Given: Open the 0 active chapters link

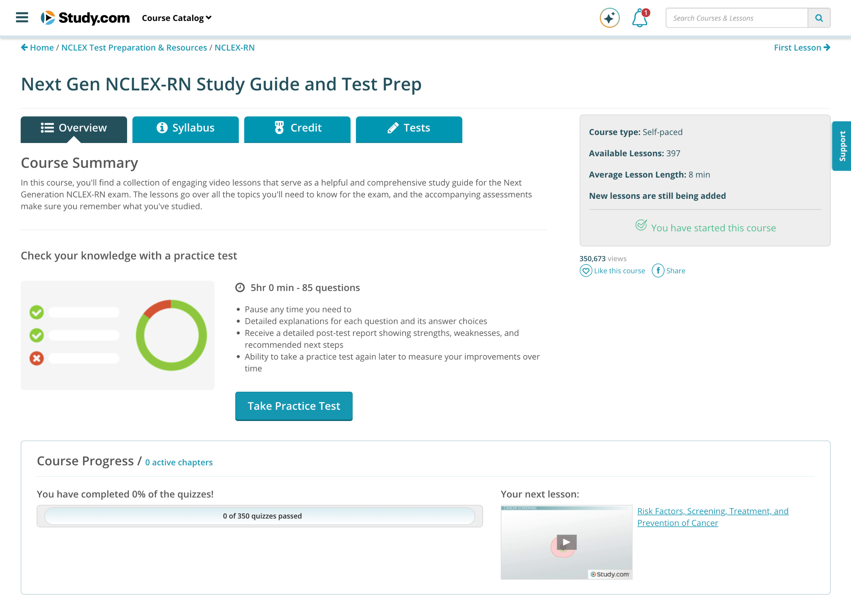Looking at the screenshot, I should pyautogui.click(x=179, y=462).
